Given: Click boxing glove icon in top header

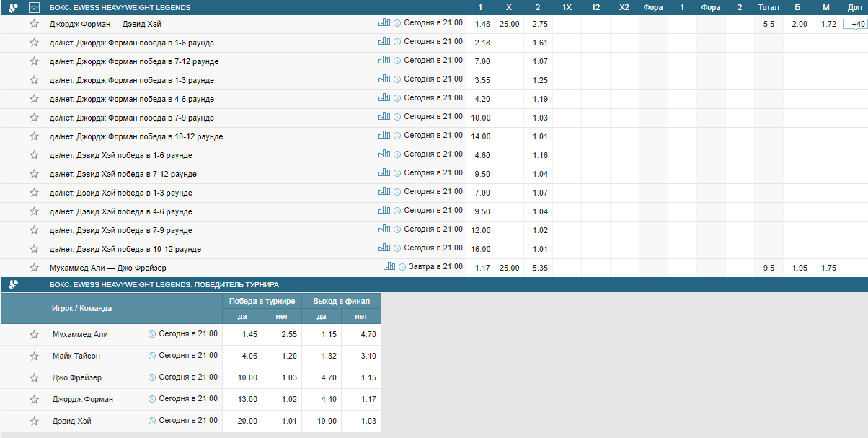Looking at the screenshot, I should (x=13, y=8).
